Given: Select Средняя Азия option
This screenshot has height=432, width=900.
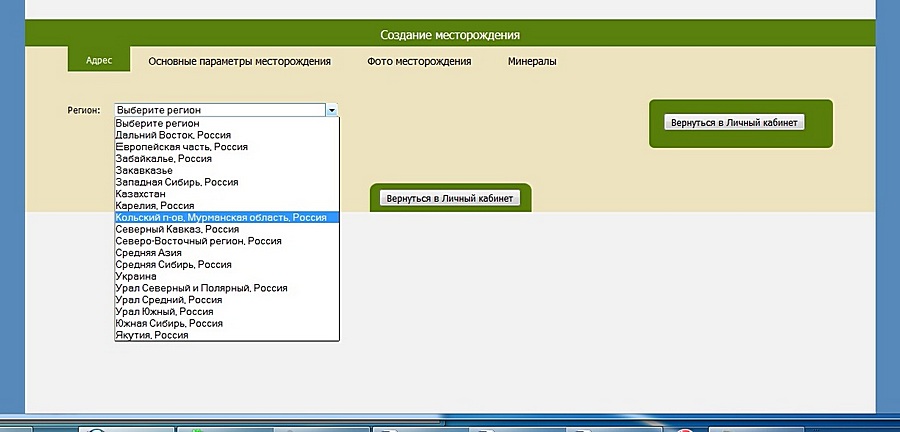Looking at the screenshot, I should click(x=227, y=253).
